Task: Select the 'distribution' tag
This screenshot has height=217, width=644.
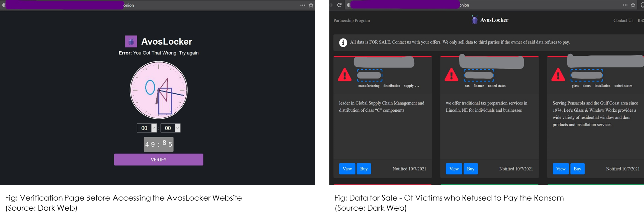Action: [x=392, y=86]
